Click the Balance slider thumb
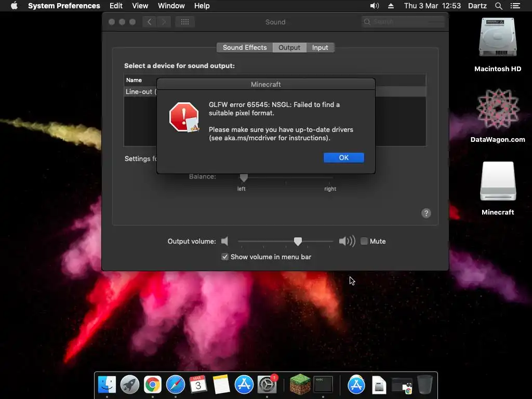Viewport: 532px width, 399px height. click(x=244, y=178)
